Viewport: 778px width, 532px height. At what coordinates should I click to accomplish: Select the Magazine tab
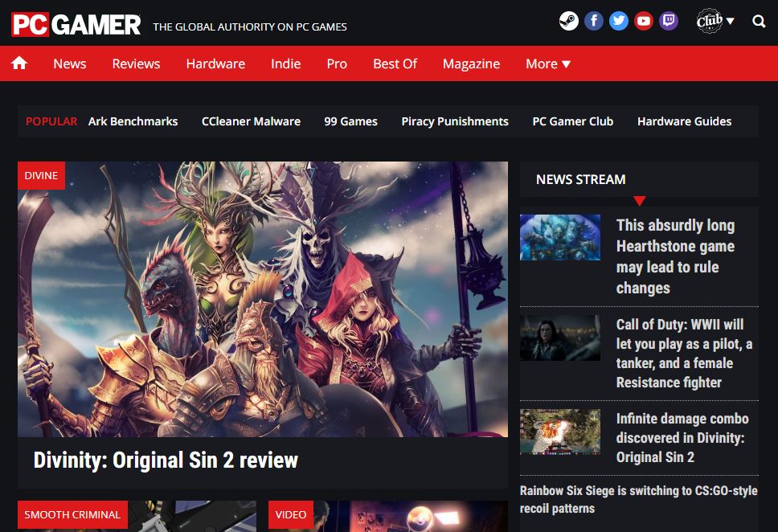pyautogui.click(x=471, y=63)
